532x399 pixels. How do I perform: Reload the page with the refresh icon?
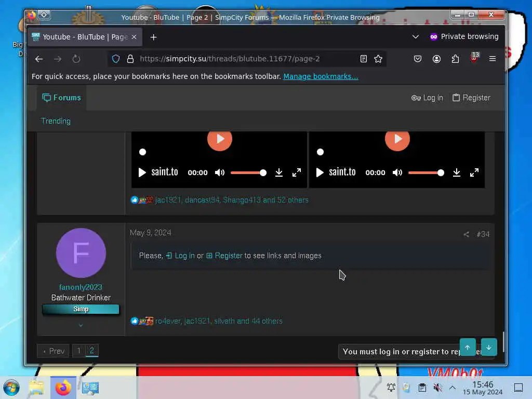76,59
